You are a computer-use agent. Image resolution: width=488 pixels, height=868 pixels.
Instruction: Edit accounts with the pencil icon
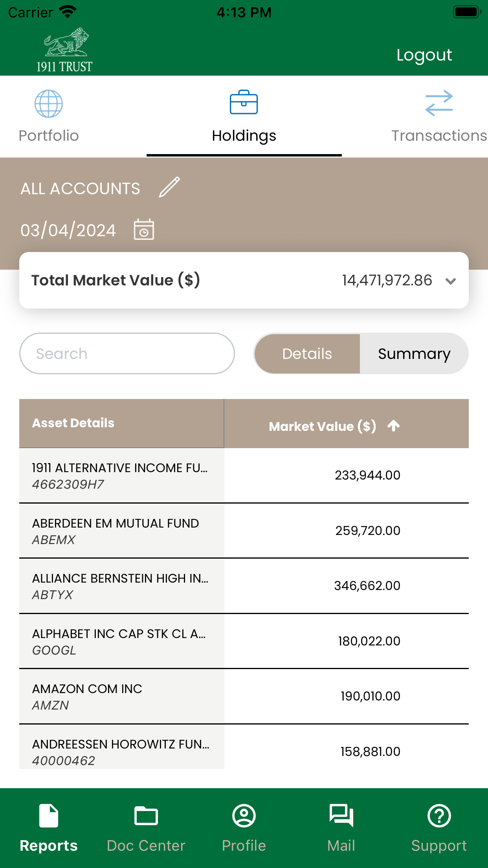(x=169, y=187)
